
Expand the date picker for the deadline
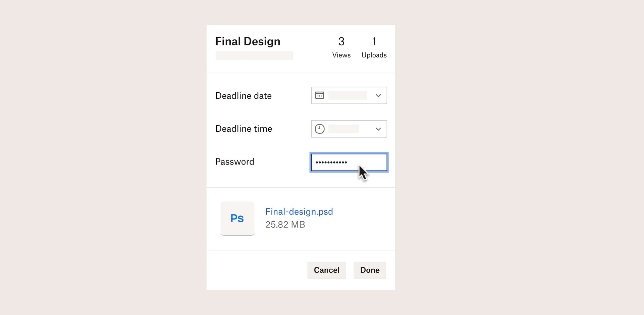378,95
